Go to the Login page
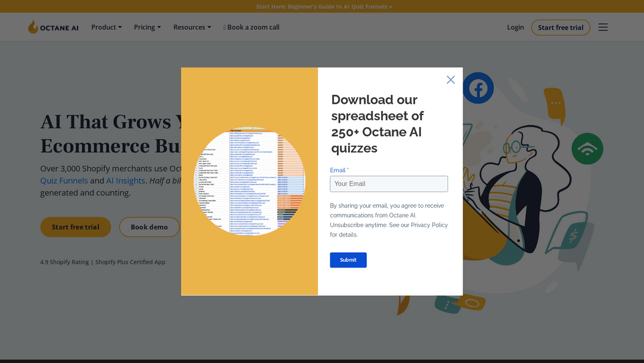 click(515, 27)
